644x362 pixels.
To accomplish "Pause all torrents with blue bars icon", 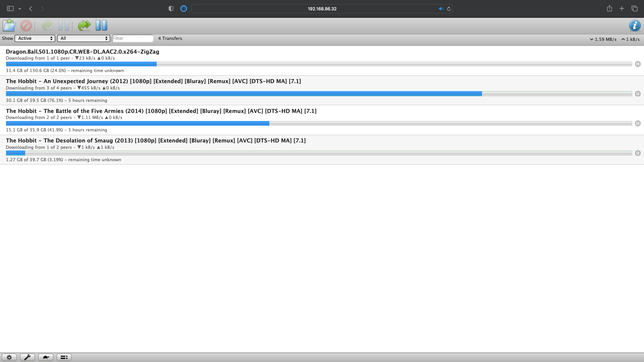I will click(101, 25).
